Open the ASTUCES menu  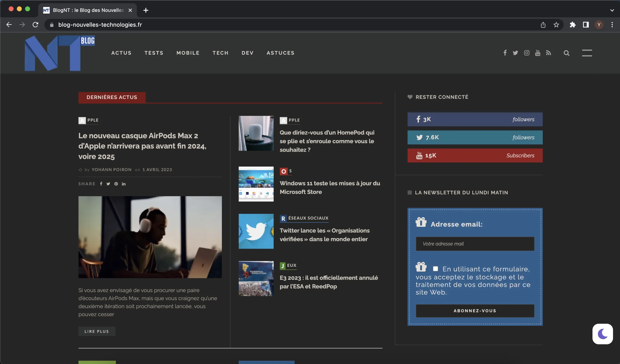280,53
